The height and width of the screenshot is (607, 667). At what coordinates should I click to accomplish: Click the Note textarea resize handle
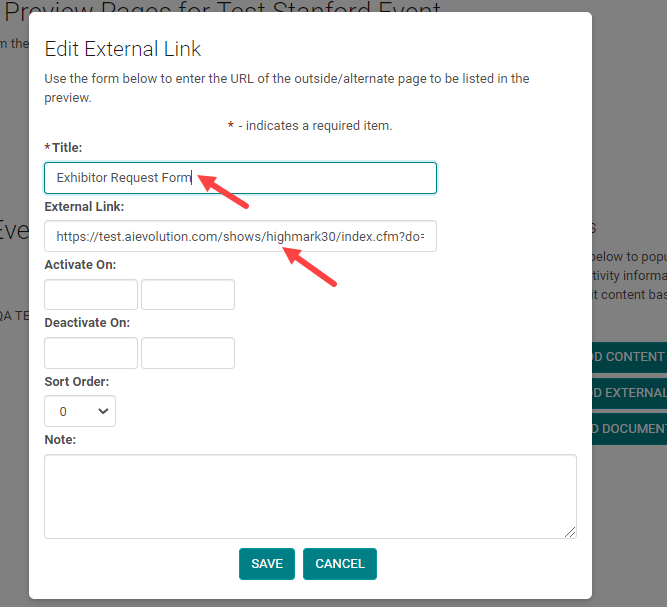tap(570, 533)
